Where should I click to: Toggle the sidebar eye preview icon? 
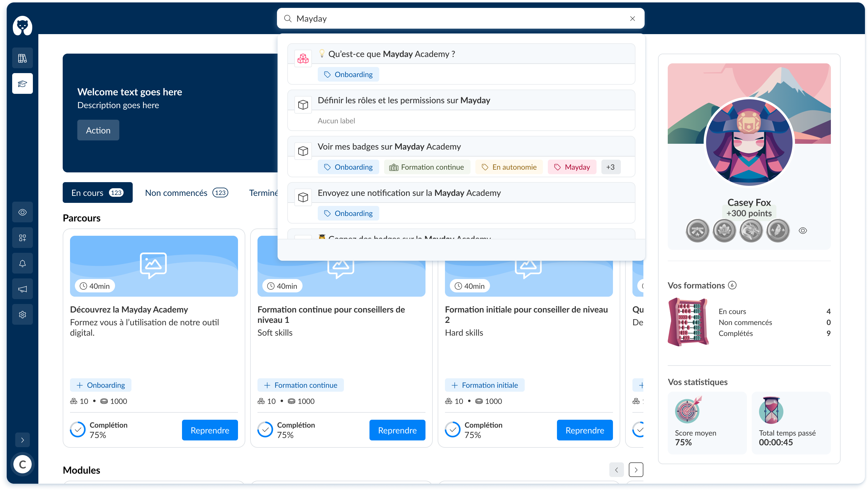22,212
